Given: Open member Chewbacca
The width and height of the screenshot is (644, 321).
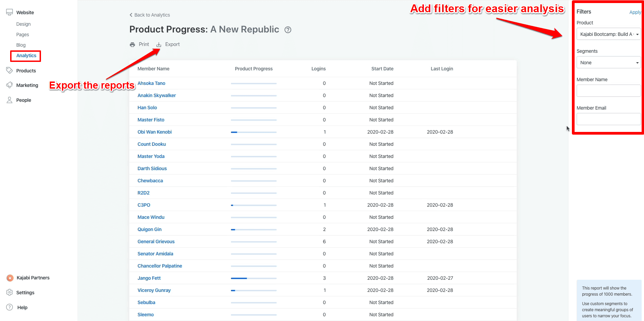Looking at the screenshot, I should click(x=150, y=181).
